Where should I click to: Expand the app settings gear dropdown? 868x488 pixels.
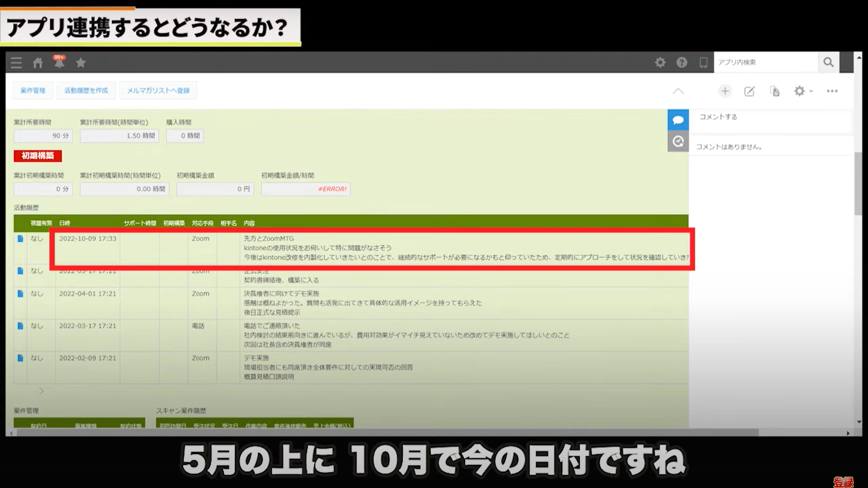point(802,91)
